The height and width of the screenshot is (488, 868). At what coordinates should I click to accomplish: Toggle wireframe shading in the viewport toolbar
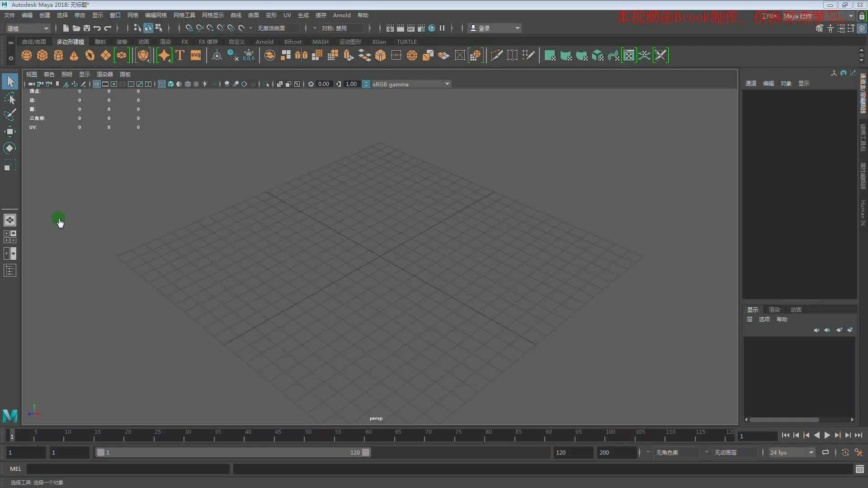click(162, 84)
